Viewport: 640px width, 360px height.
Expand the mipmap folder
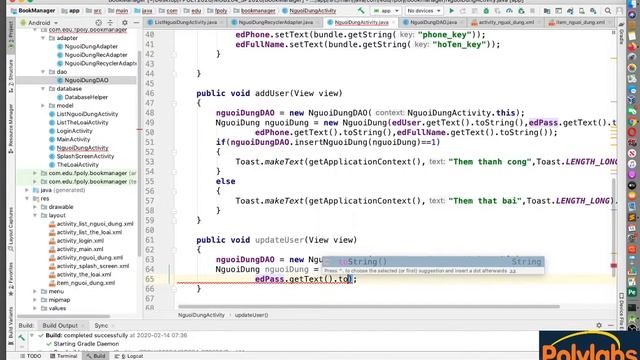point(35,300)
